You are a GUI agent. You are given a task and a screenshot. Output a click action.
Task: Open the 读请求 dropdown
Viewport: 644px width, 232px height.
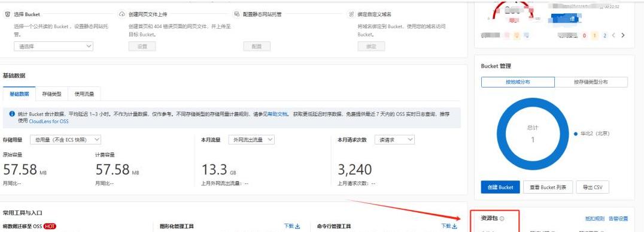coord(394,140)
